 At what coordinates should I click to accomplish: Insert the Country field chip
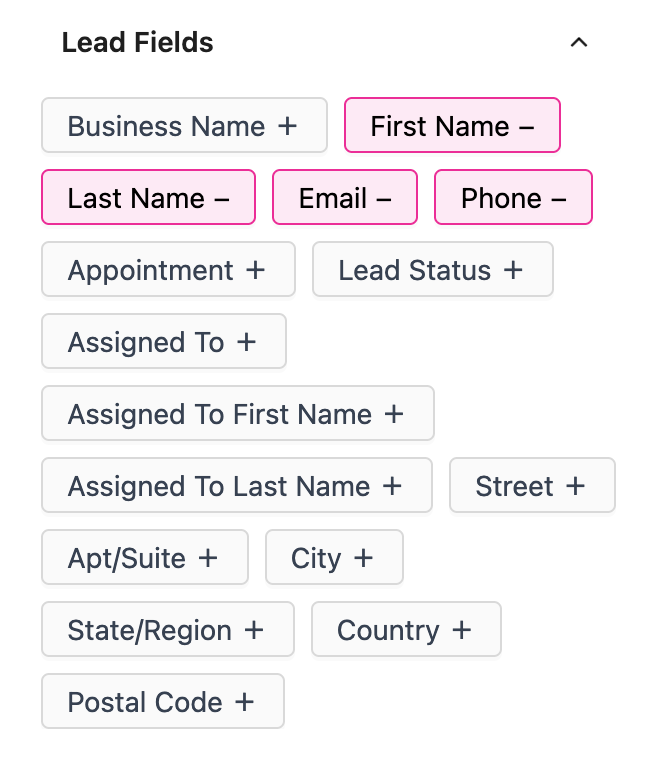coord(406,630)
